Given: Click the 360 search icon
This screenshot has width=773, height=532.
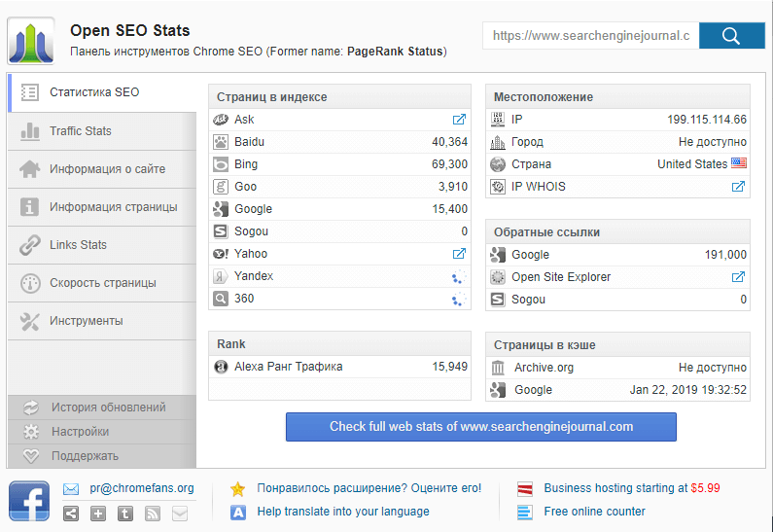Looking at the screenshot, I should [x=221, y=299].
